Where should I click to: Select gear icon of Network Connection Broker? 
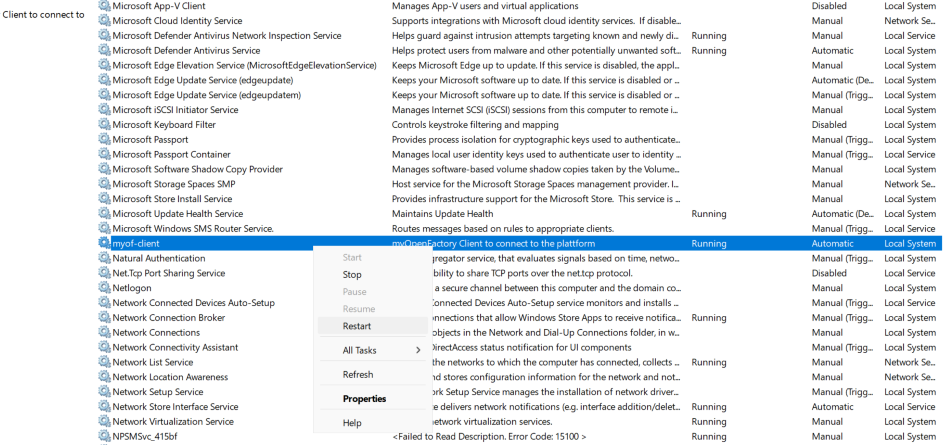click(x=105, y=318)
